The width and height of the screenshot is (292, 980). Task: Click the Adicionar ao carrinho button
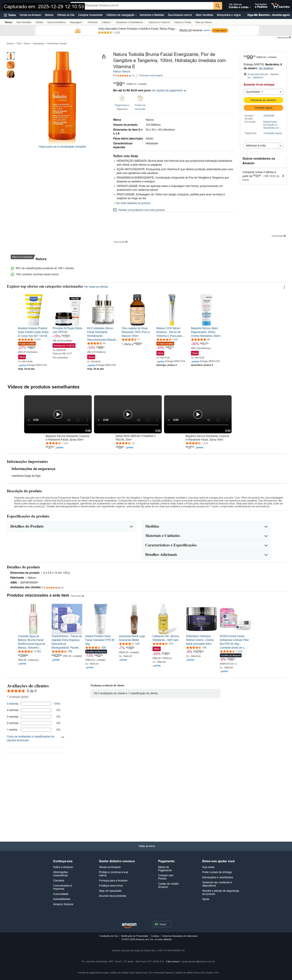pos(263,100)
